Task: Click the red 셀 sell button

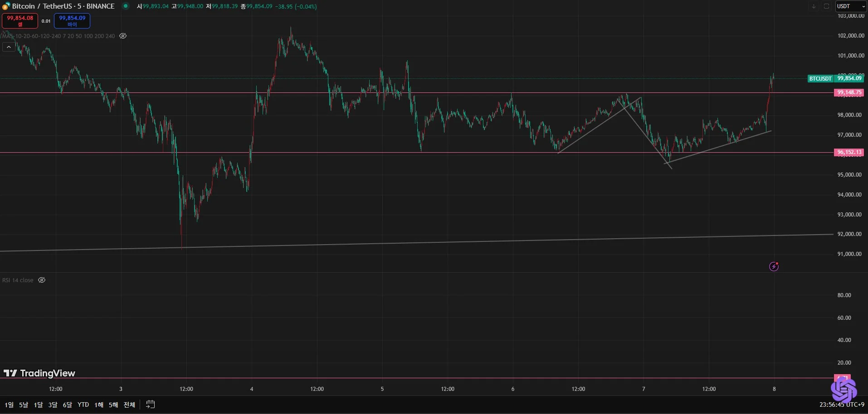Action: pos(20,21)
